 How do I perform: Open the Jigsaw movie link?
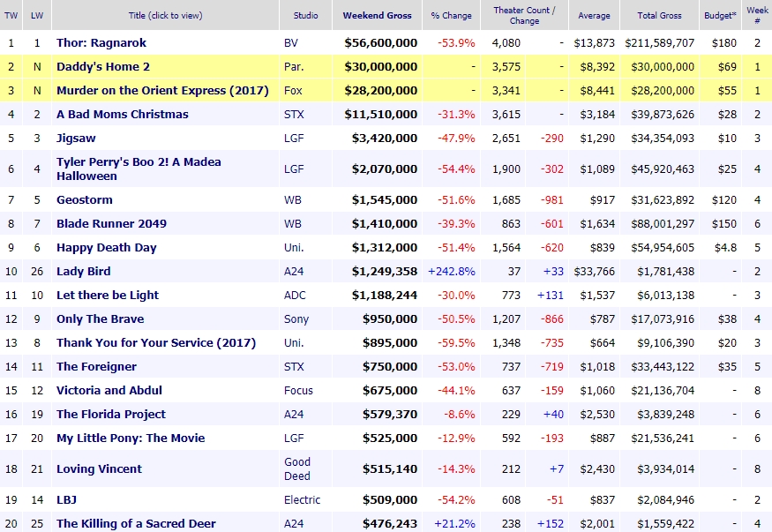coord(76,139)
